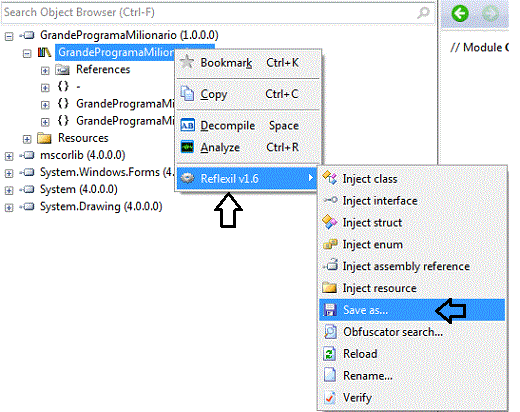The height and width of the screenshot is (412, 520).
Task: Click the Obfuscator search magnifier icon
Action: coord(330,332)
